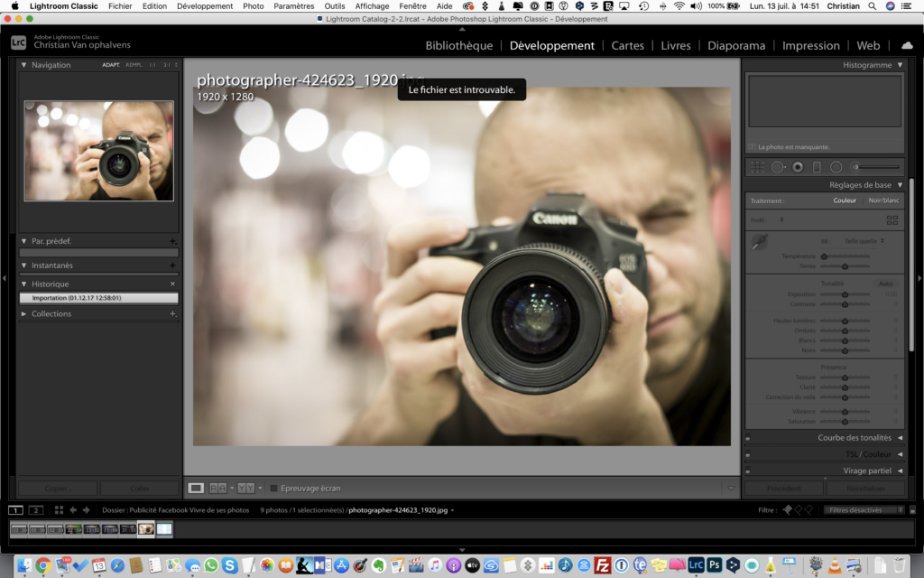Switch to Before/After YY view icon
The image size is (924, 578).
[245, 489]
